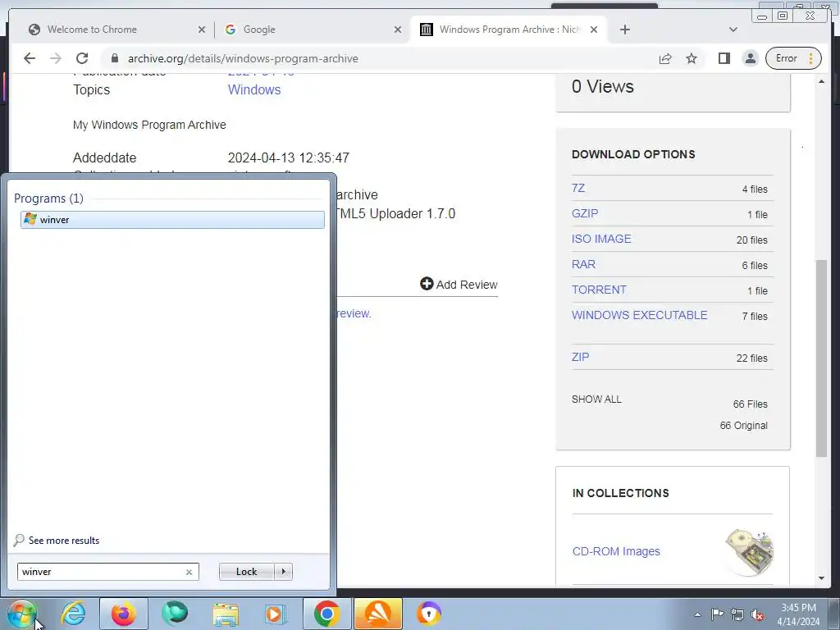This screenshot has width=840, height=630.
Task: Switch to Welcome to Chrome tab
Action: coord(111,30)
